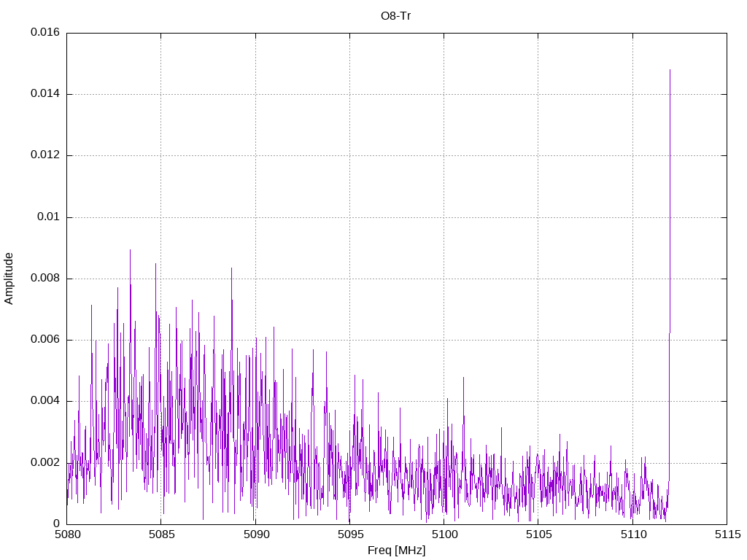Click the 0.006 y-axis tick label
Image resolution: width=747 pixels, height=560 pixels.
tap(44, 340)
